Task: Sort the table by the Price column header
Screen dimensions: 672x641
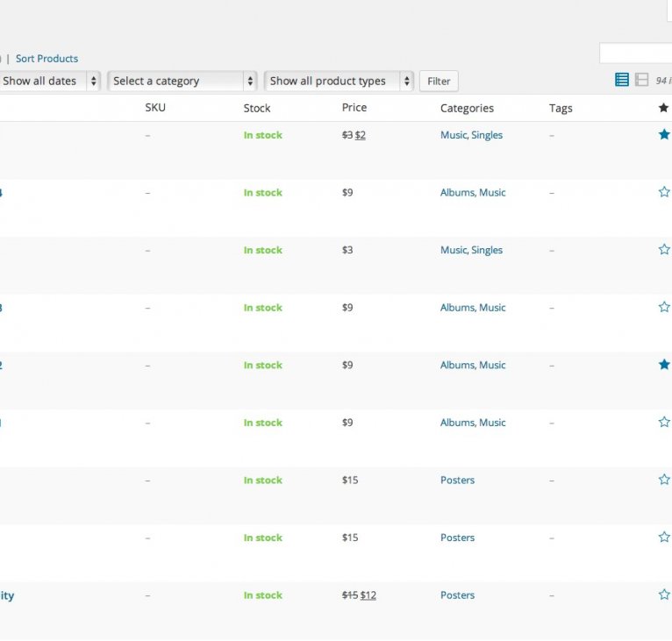Action: click(x=354, y=108)
